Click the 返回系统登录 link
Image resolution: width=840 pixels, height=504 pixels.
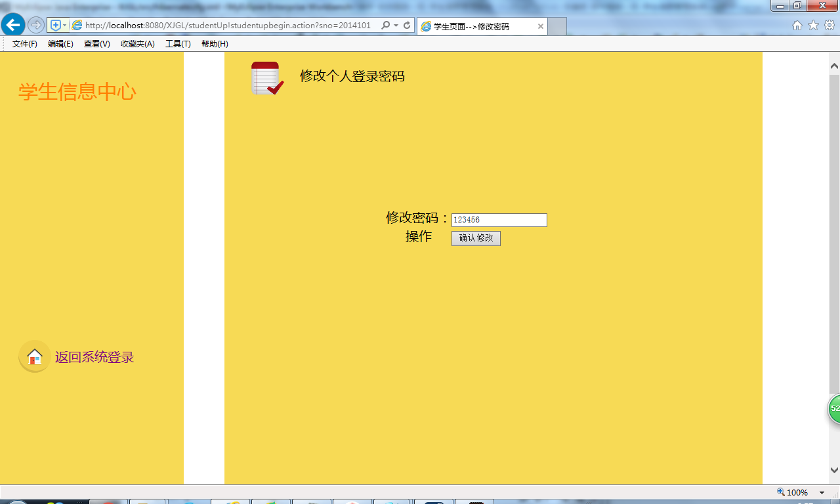[94, 357]
